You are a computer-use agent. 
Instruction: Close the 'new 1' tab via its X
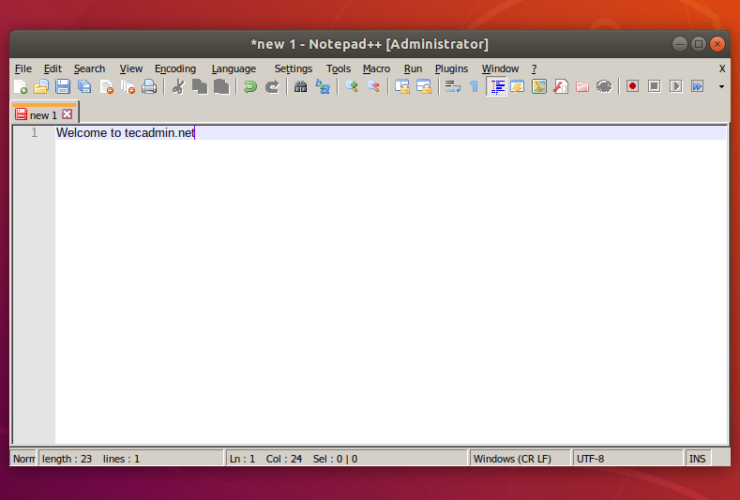pyautogui.click(x=67, y=115)
